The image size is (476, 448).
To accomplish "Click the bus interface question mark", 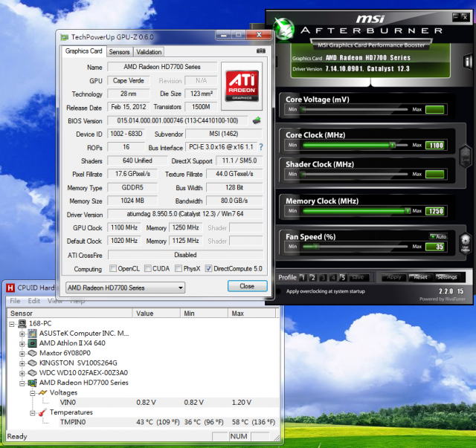I will pyautogui.click(x=261, y=147).
